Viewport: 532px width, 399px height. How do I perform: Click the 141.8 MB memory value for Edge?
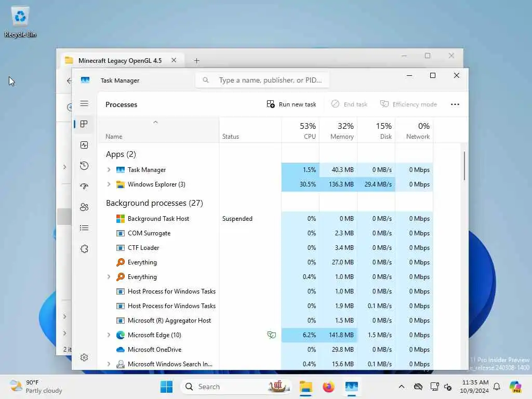[341, 335]
